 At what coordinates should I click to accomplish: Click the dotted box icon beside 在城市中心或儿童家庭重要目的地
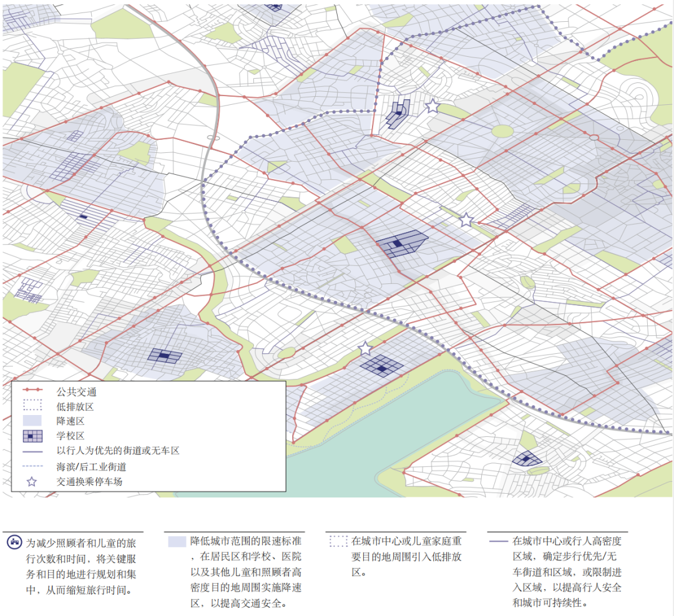coord(339,540)
